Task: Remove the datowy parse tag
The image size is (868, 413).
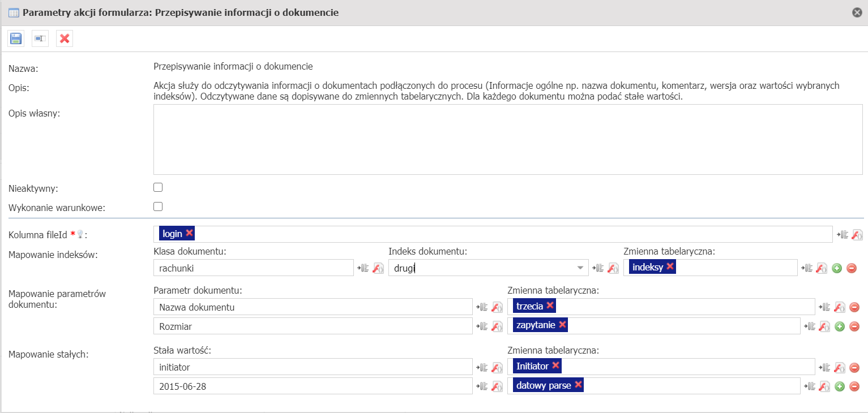Action: [578, 385]
